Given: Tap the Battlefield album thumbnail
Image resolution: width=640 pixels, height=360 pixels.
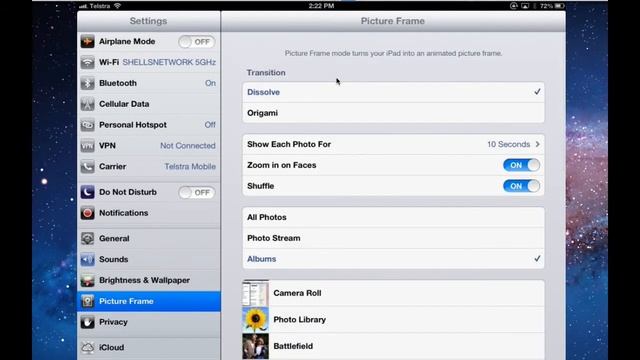Looking at the screenshot, I should tap(256, 346).
